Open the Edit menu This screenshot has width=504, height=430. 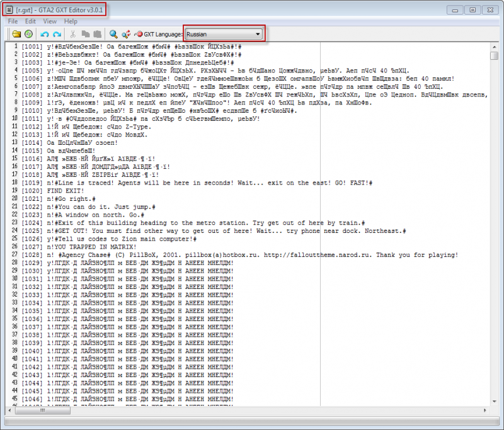(x=30, y=21)
